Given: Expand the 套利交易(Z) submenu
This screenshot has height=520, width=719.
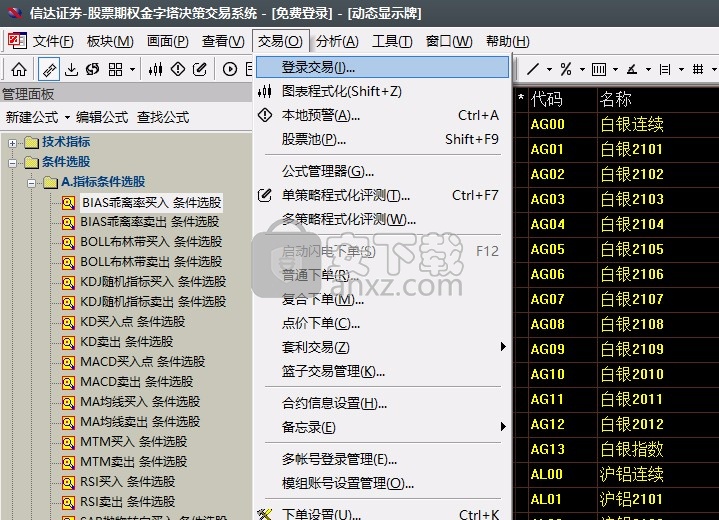Looking at the screenshot, I should pyautogui.click(x=382, y=347).
